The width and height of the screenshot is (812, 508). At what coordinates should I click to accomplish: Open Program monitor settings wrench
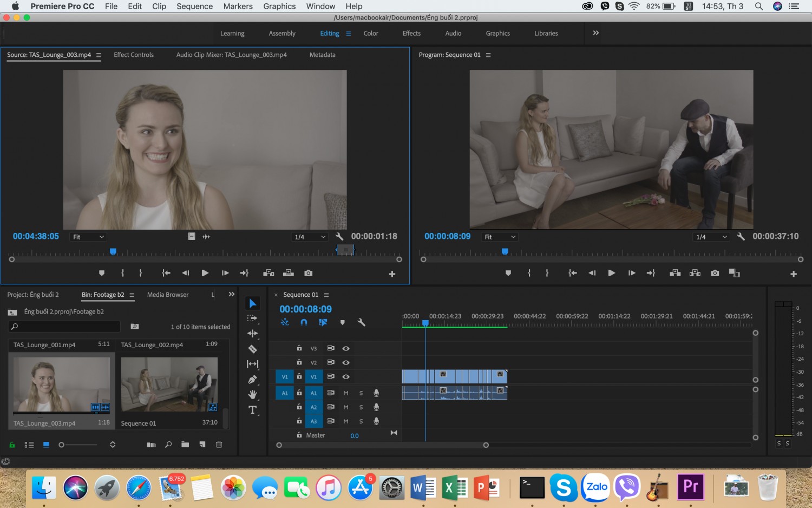pyautogui.click(x=741, y=237)
